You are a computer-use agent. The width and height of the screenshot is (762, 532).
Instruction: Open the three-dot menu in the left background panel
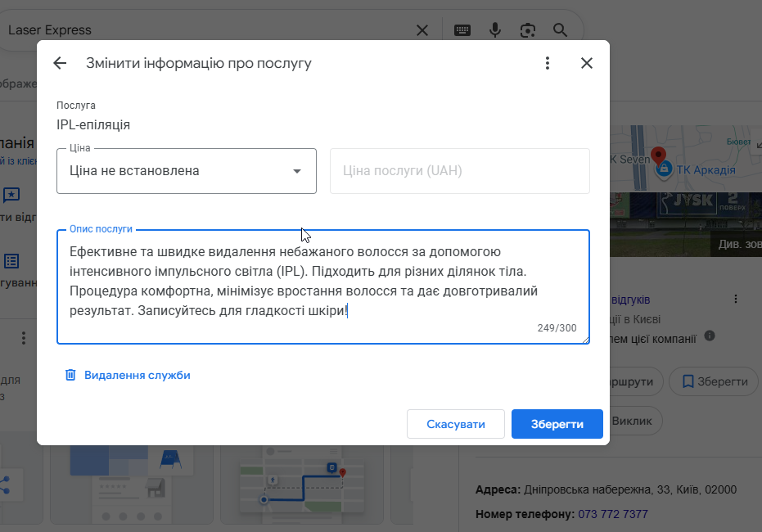click(23, 338)
